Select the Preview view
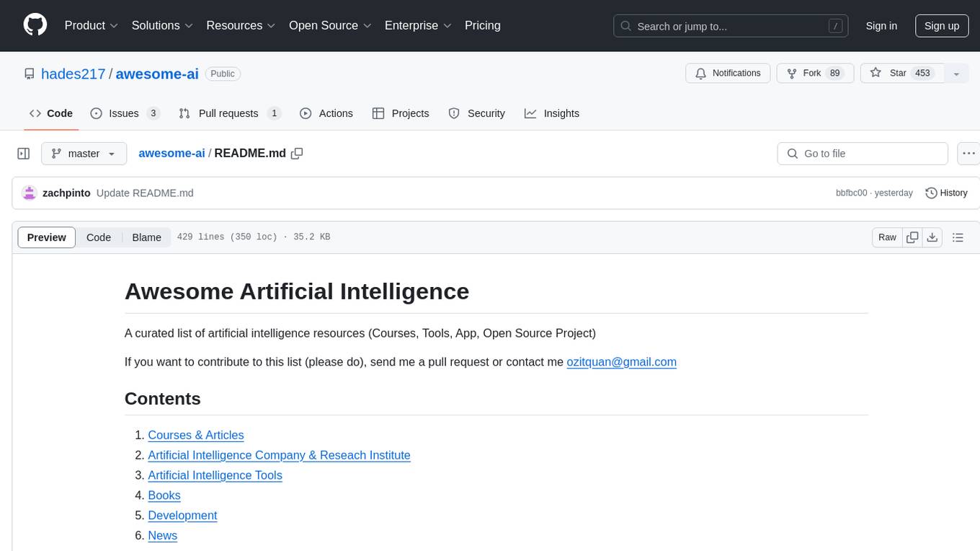980x551 pixels. [47, 237]
